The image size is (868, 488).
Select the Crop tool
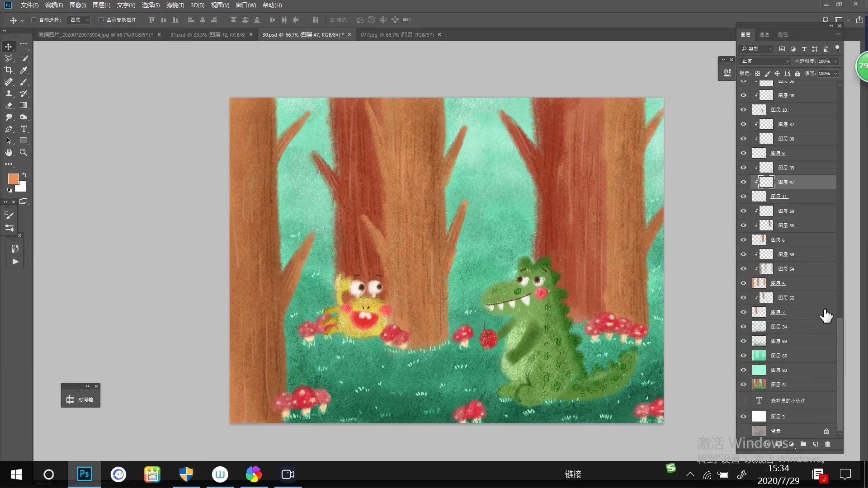coord(9,70)
